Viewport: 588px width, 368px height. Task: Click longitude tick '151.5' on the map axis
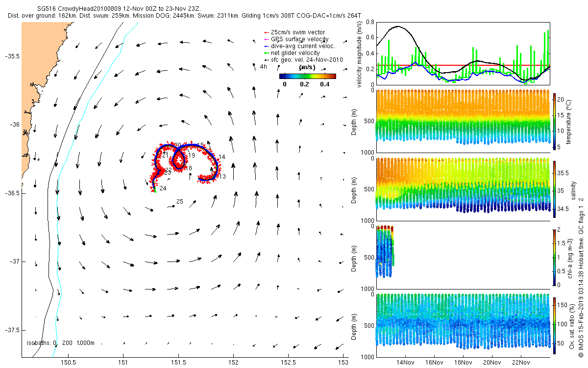[x=178, y=363]
